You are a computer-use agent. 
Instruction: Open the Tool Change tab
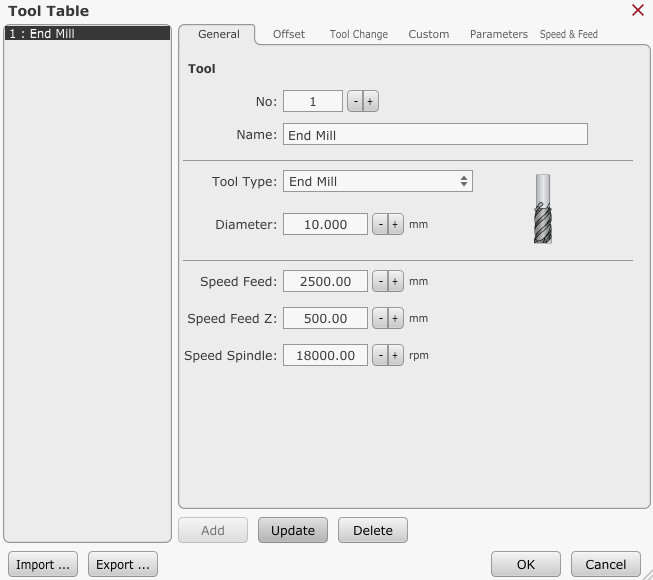pyautogui.click(x=358, y=34)
